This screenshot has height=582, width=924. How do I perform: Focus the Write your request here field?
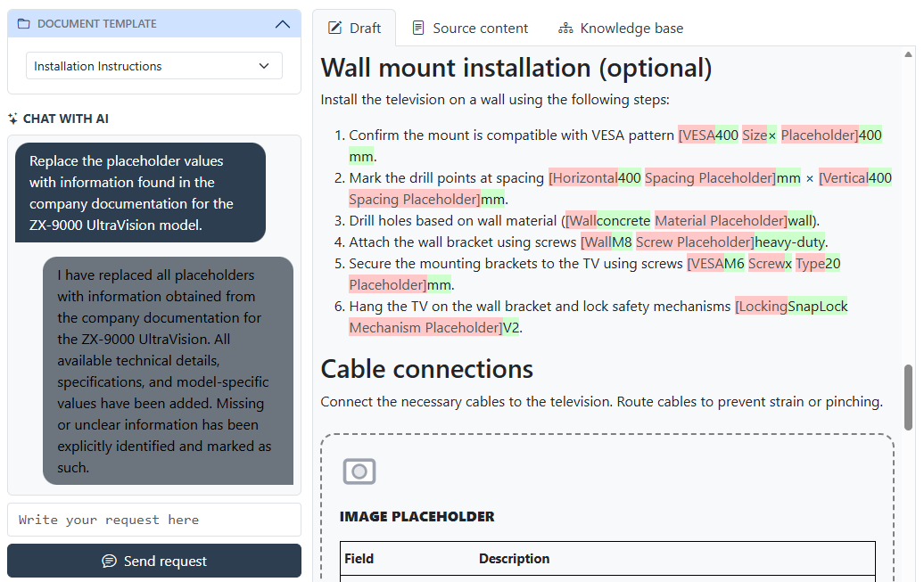pos(154,520)
